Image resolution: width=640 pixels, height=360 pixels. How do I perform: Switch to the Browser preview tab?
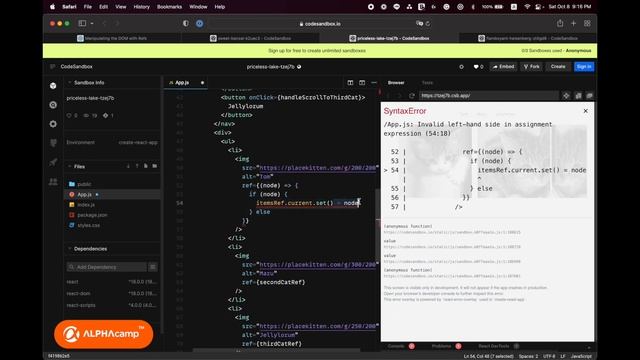pyautogui.click(x=396, y=82)
